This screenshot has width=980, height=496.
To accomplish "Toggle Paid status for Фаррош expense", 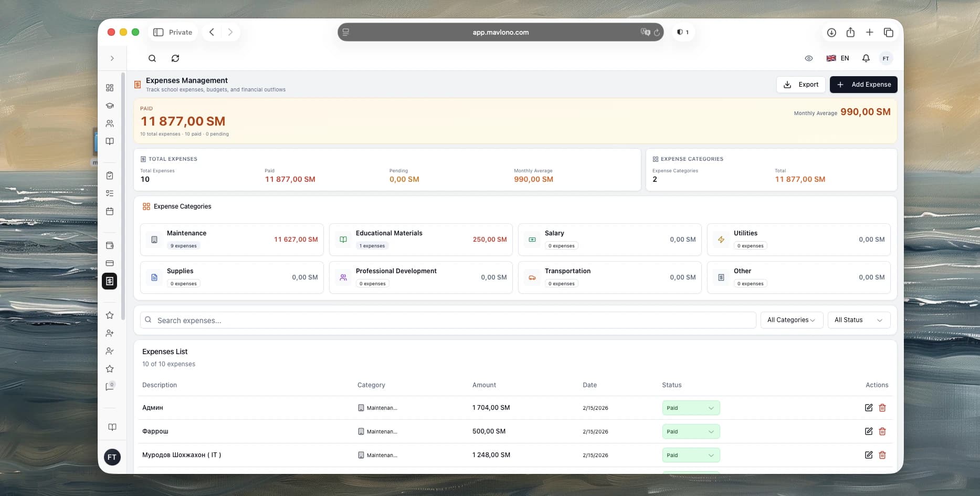I will pos(690,431).
